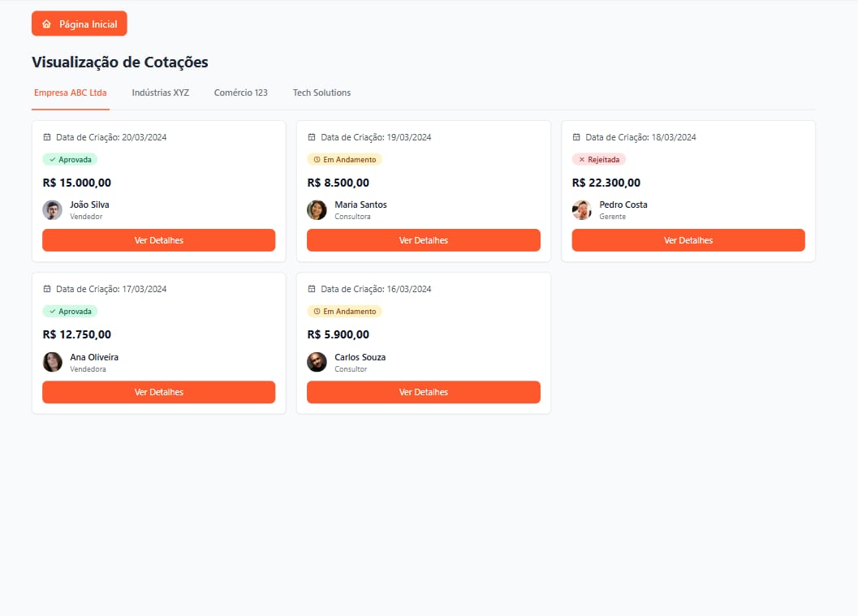Screen dimensions: 858x616
Task: Click calendar icon on the 20/03/2024 card
Action: click(x=47, y=137)
